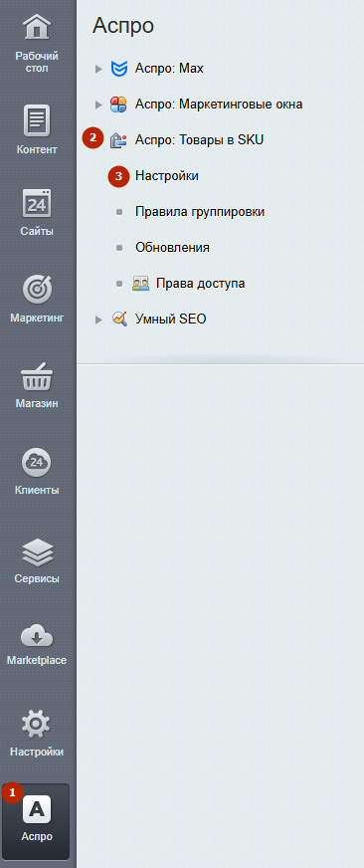Open Настройки under Товары в SKU
The height and width of the screenshot is (868, 364).
pyautogui.click(x=166, y=176)
